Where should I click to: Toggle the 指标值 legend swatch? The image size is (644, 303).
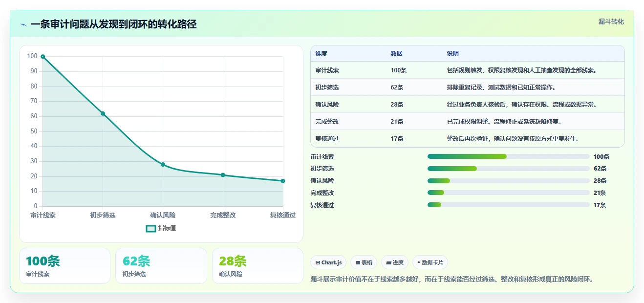tap(151, 228)
